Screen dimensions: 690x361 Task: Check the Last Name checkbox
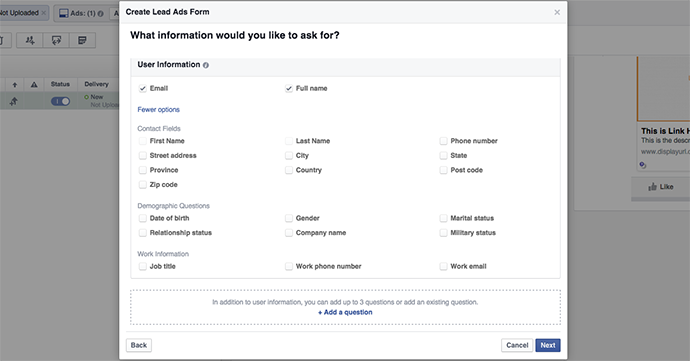pyautogui.click(x=289, y=141)
